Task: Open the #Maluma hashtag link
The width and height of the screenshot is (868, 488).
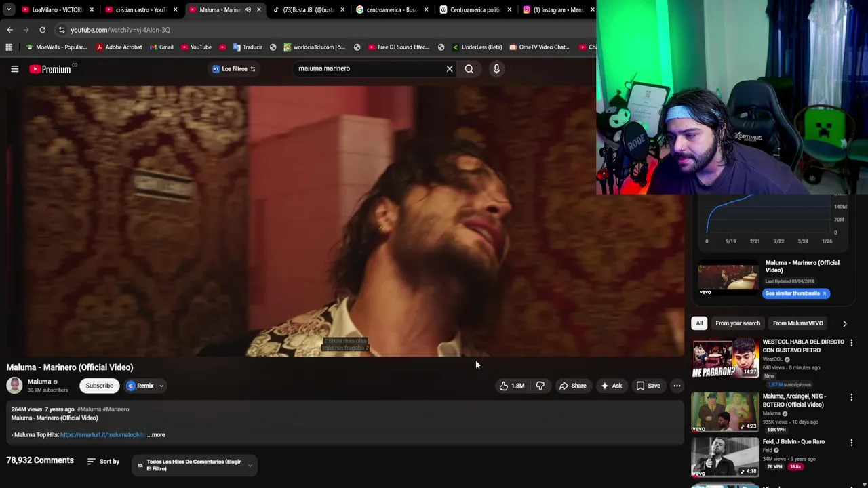Action: click(x=88, y=409)
